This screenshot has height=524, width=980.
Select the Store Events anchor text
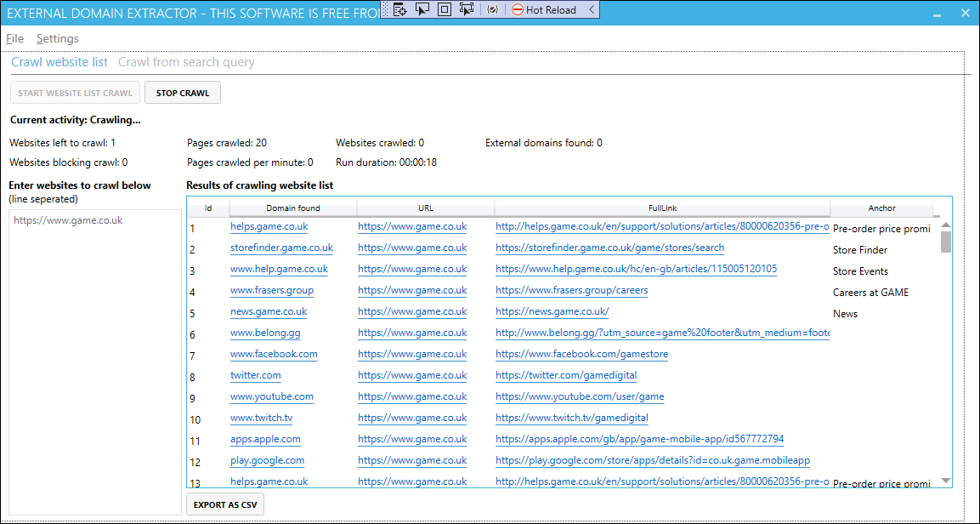pos(861,271)
